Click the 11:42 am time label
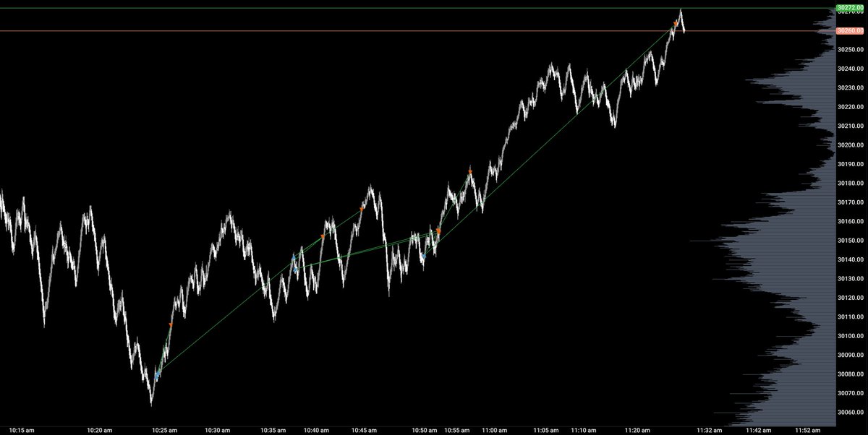 click(759, 430)
